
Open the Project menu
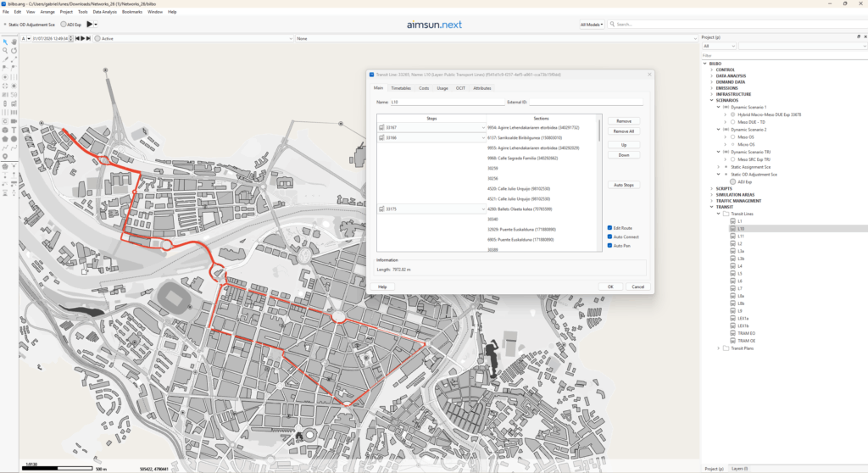tap(66, 12)
